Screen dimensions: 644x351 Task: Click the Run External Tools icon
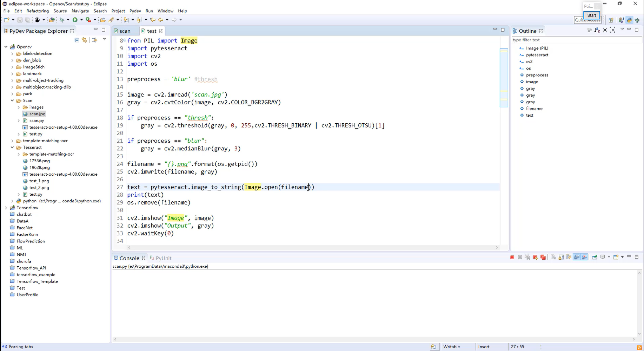click(x=88, y=20)
